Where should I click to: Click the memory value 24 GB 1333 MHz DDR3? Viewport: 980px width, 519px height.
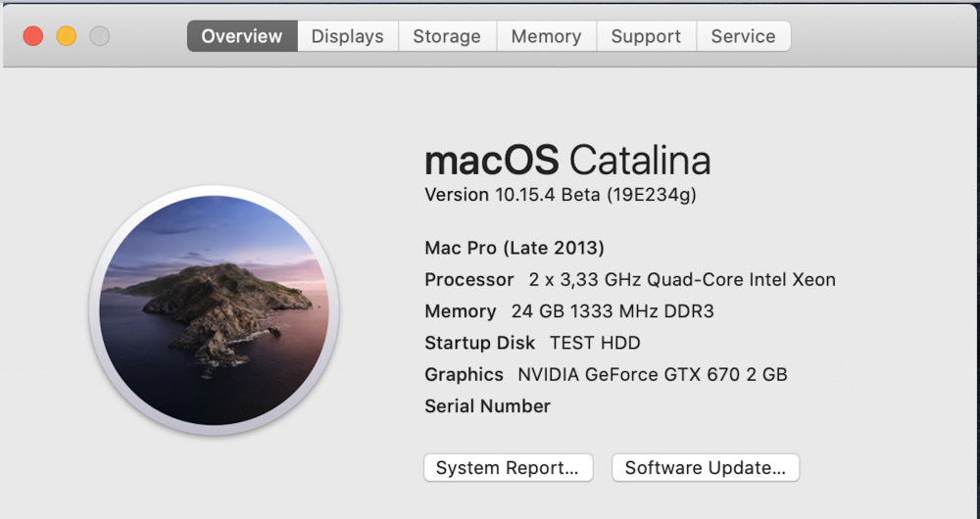pyautogui.click(x=612, y=311)
